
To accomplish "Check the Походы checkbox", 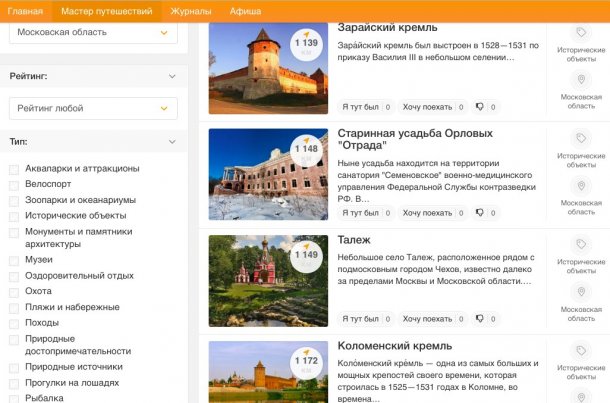I will tap(14, 324).
